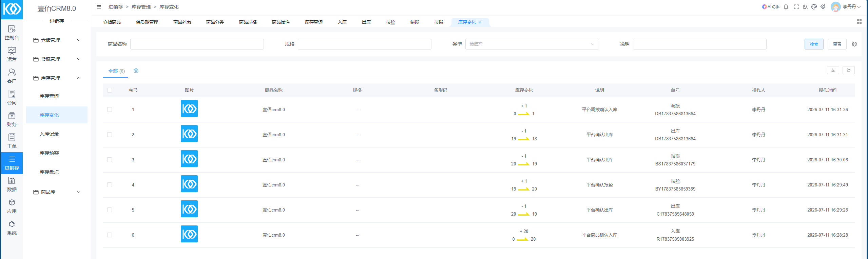
Task: Click order number BS17837586037179
Action: click(x=675, y=164)
